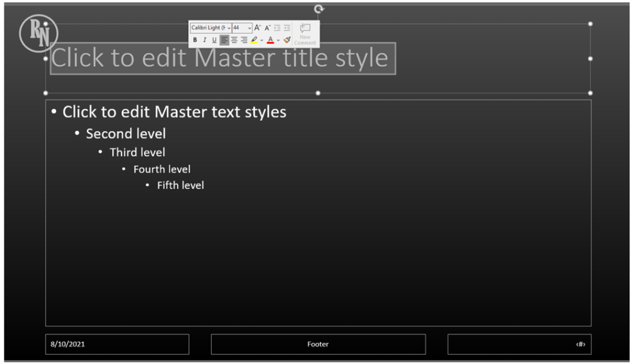Select the Align Left icon
632x364 pixels.
224,40
